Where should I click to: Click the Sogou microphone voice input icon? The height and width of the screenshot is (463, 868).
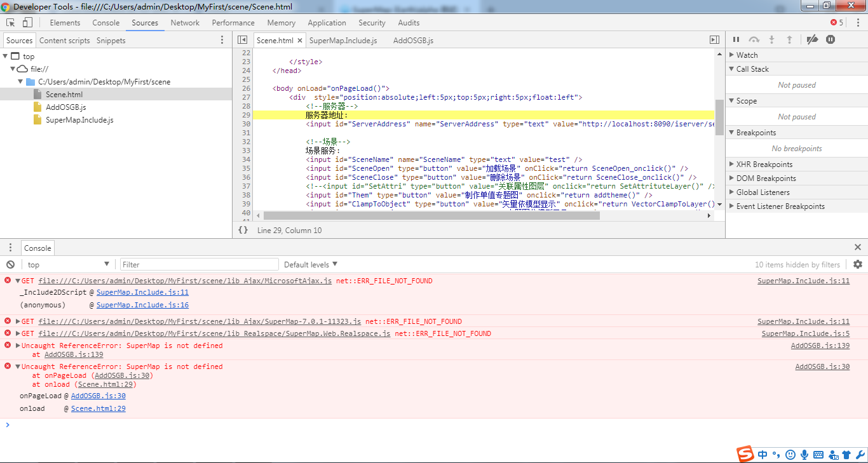tap(804, 455)
